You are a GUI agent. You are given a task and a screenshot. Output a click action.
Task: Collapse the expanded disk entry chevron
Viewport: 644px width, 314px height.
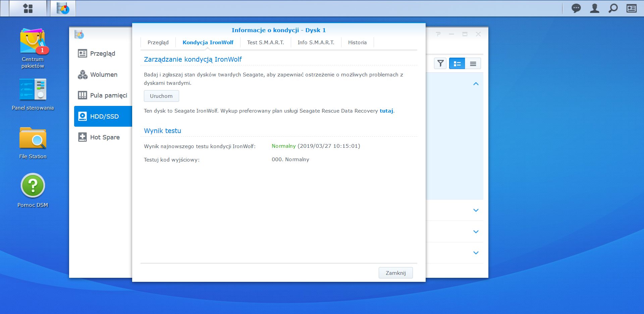[476, 84]
